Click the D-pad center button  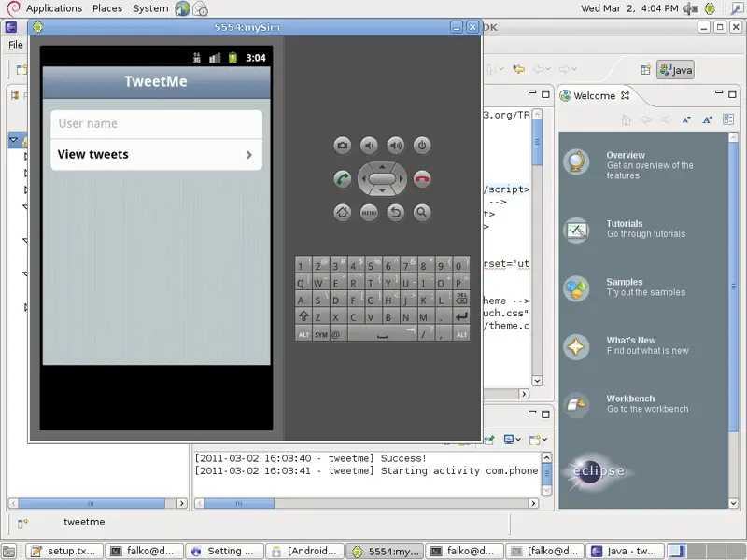point(382,179)
